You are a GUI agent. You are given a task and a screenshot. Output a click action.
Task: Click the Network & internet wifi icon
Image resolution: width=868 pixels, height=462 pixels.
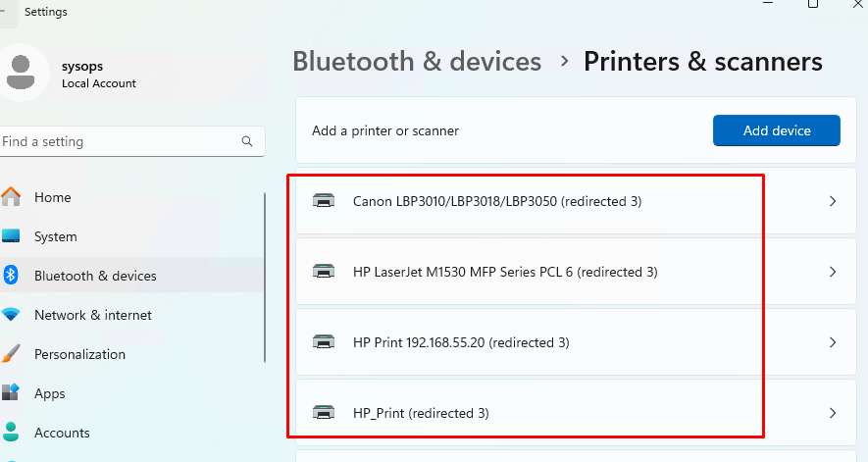click(x=12, y=315)
